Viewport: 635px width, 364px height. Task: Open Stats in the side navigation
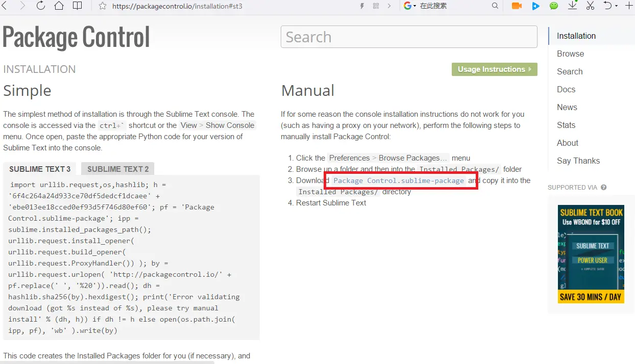tap(566, 125)
